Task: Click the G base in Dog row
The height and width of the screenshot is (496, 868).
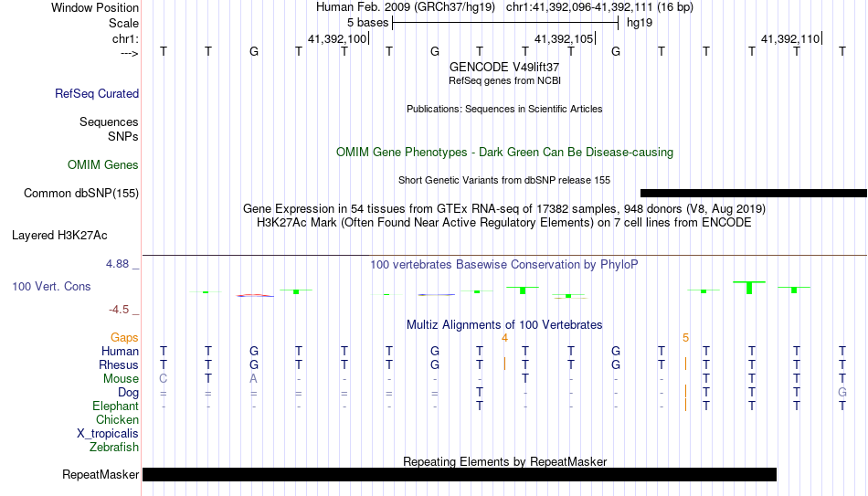Action: (x=842, y=393)
